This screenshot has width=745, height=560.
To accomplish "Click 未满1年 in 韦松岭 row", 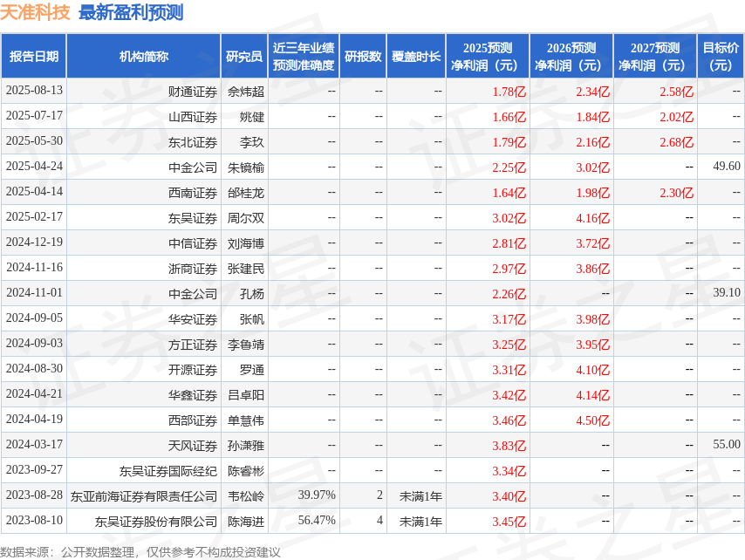I will (420, 495).
